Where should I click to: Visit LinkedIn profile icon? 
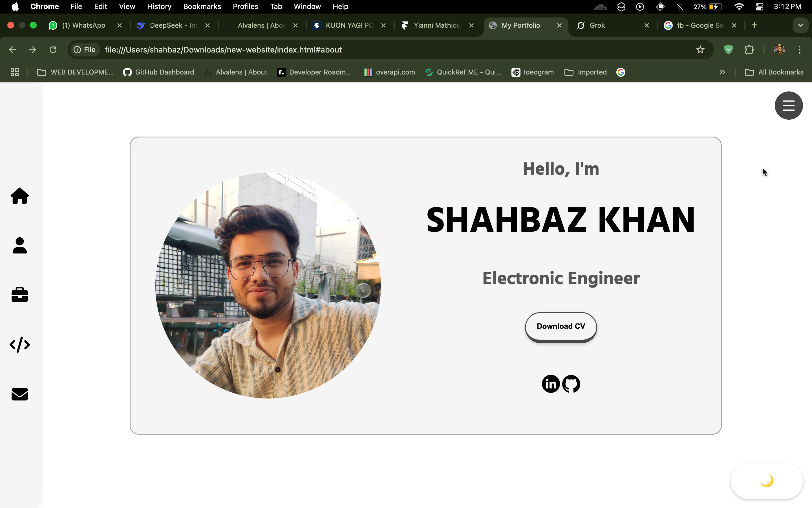pyautogui.click(x=551, y=384)
